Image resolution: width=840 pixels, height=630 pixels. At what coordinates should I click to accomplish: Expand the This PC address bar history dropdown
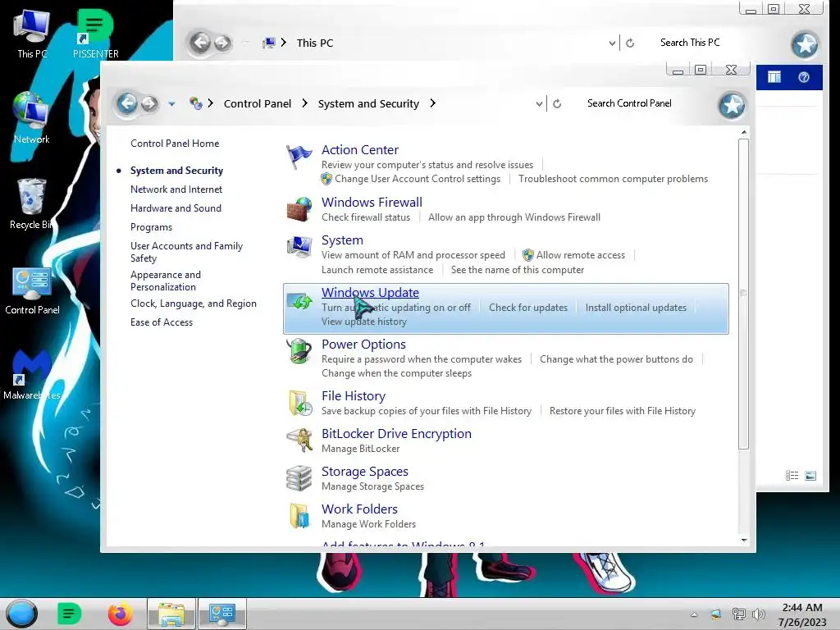[x=612, y=43]
